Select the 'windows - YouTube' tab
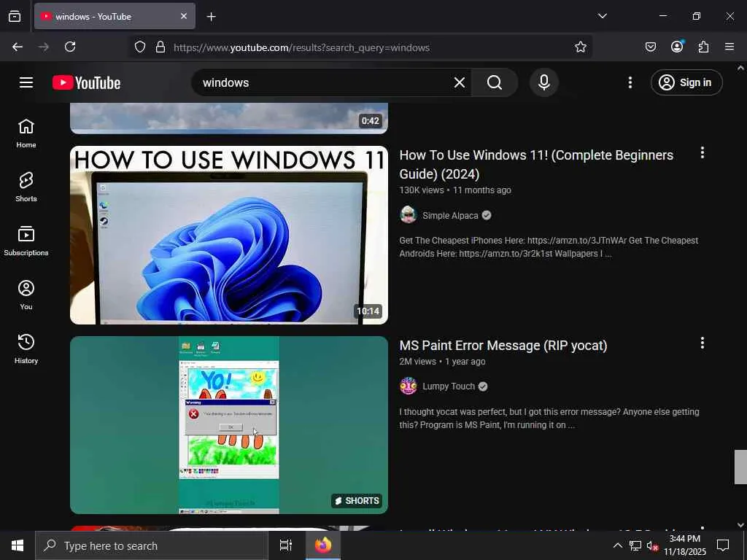 pyautogui.click(x=115, y=16)
